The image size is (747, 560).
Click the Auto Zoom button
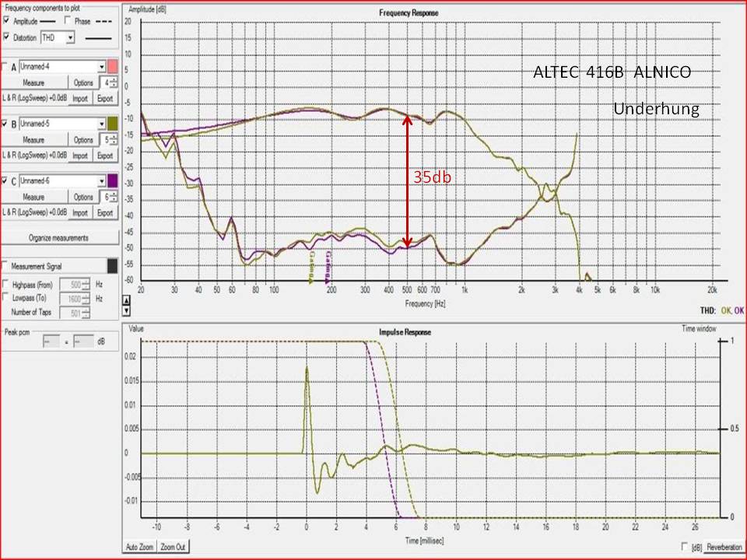(139, 547)
